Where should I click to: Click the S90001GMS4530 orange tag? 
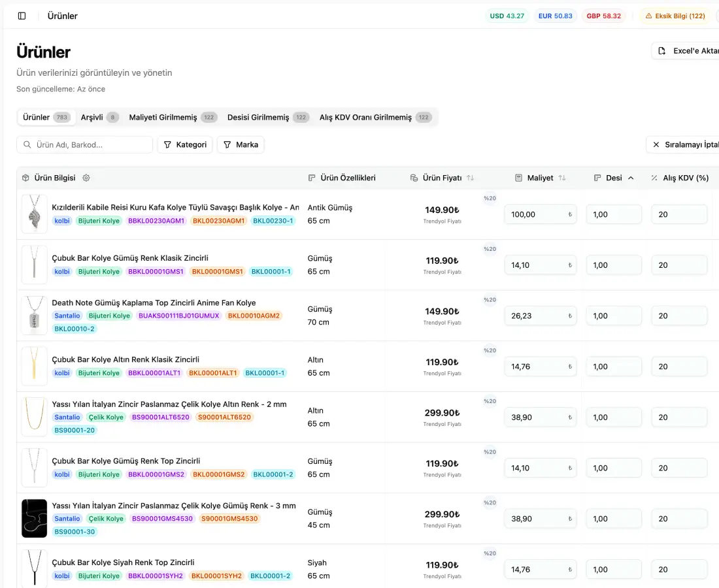229,519
